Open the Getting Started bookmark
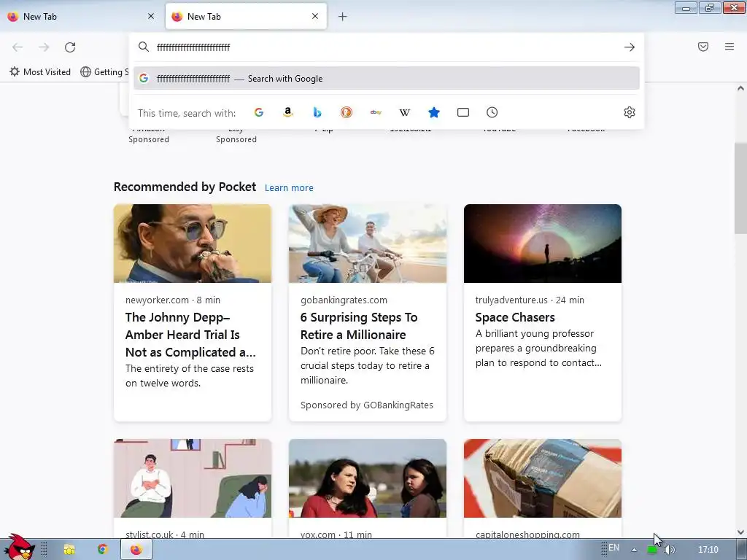Screen dimensions: 747x560 click(104, 72)
